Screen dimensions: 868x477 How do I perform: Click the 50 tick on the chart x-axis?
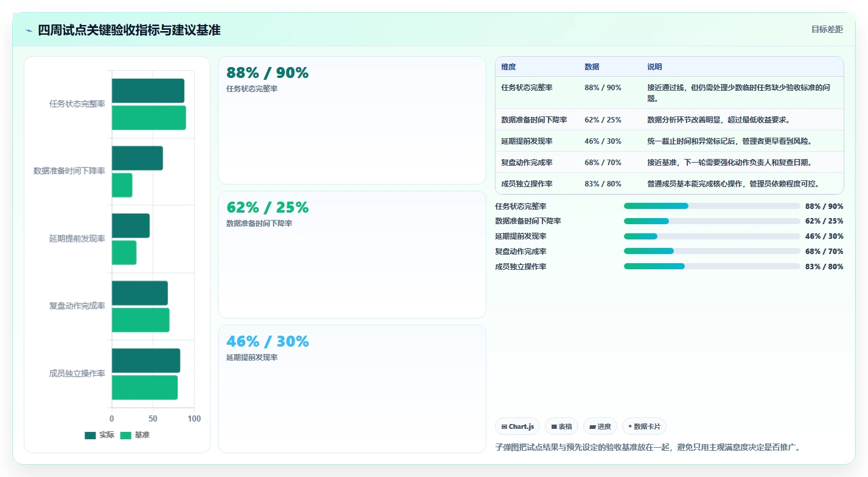click(153, 419)
